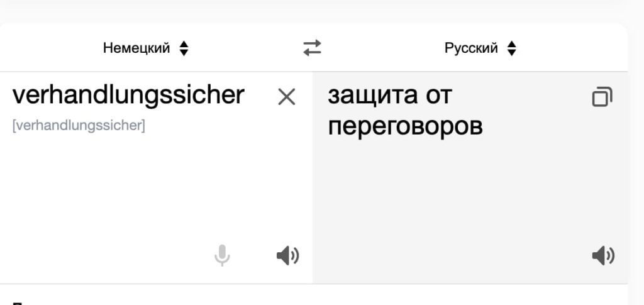Click the word от in the translation

[x=438, y=95]
